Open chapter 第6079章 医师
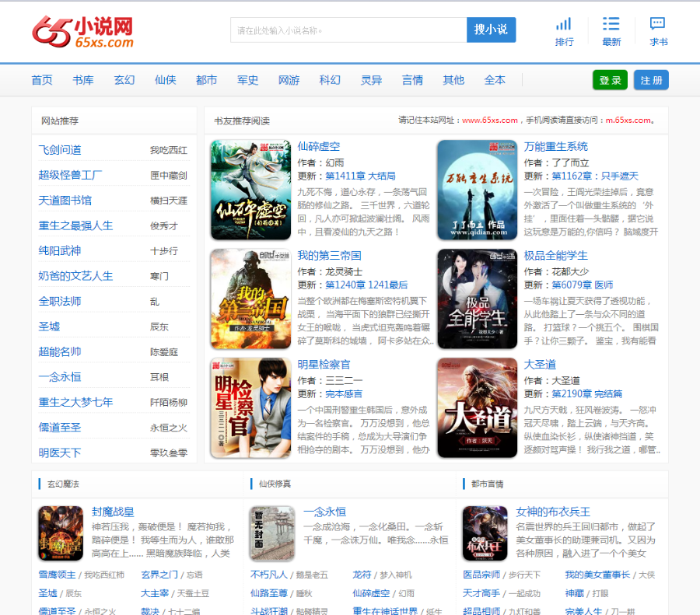Screen dimensions: 700x615 point(582,285)
